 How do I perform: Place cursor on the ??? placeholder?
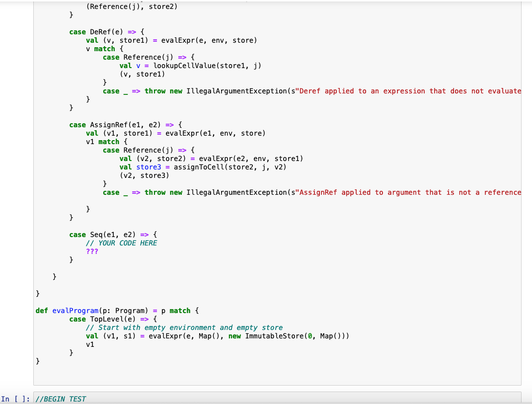[92, 251]
